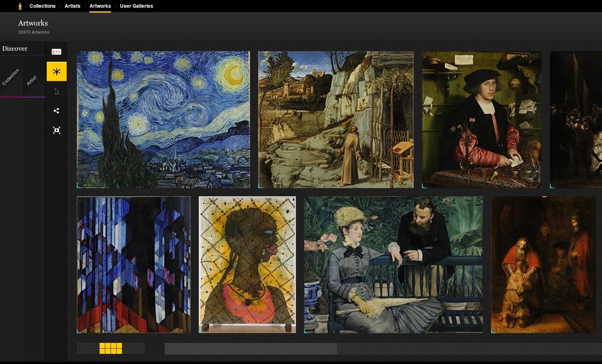Click the greyed-out grid layout icon
602x364 pixels.
[57, 91]
